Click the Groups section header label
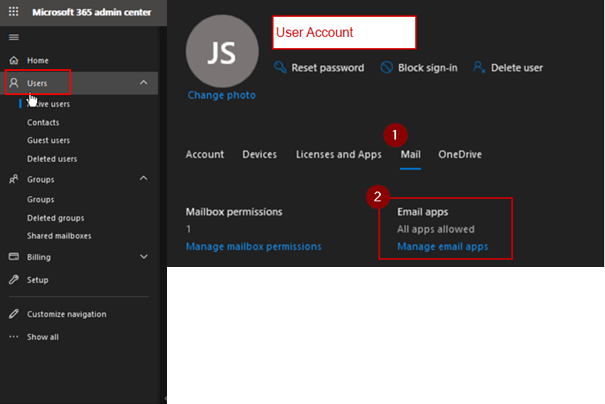605x404 pixels. tap(41, 180)
